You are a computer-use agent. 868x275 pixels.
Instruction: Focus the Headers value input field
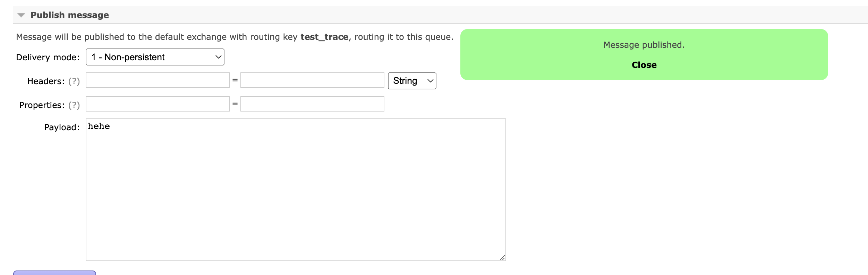[312, 80]
